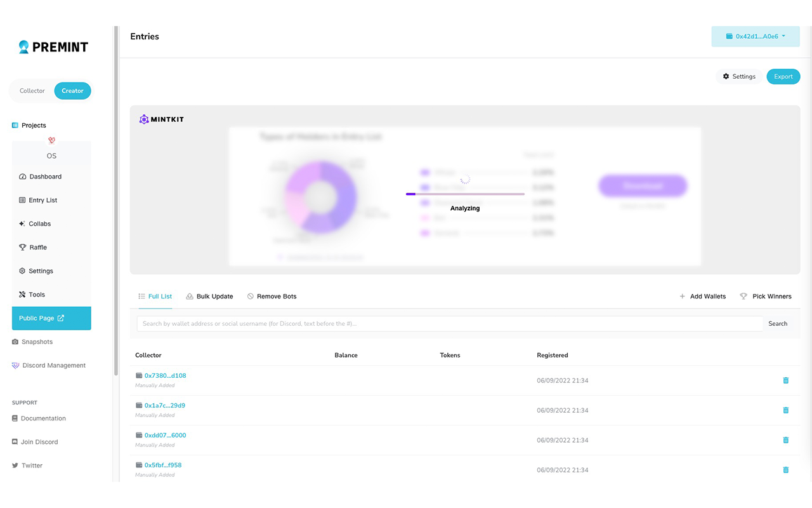812x508 pixels.
Task: Delete the 0x7380...d108 entry with trash icon
Action: click(785, 380)
